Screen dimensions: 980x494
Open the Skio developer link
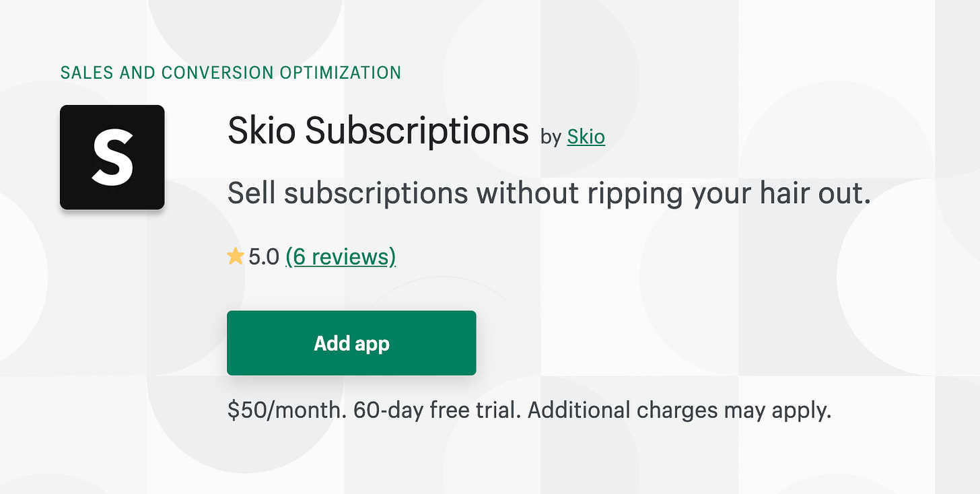[x=586, y=137]
